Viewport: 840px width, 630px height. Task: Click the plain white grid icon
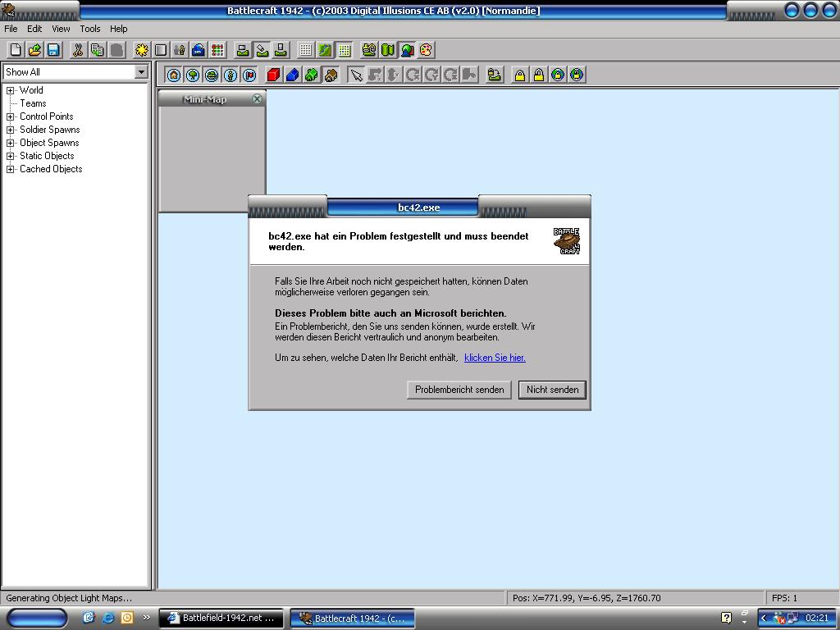coord(306,50)
